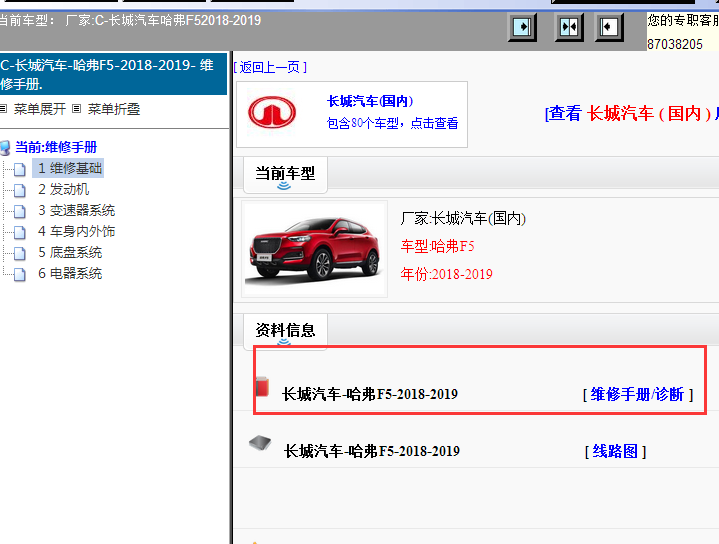Screen dimensions: 719x544
Task: Expand all menus with 菜单展开
Action: click(39, 109)
